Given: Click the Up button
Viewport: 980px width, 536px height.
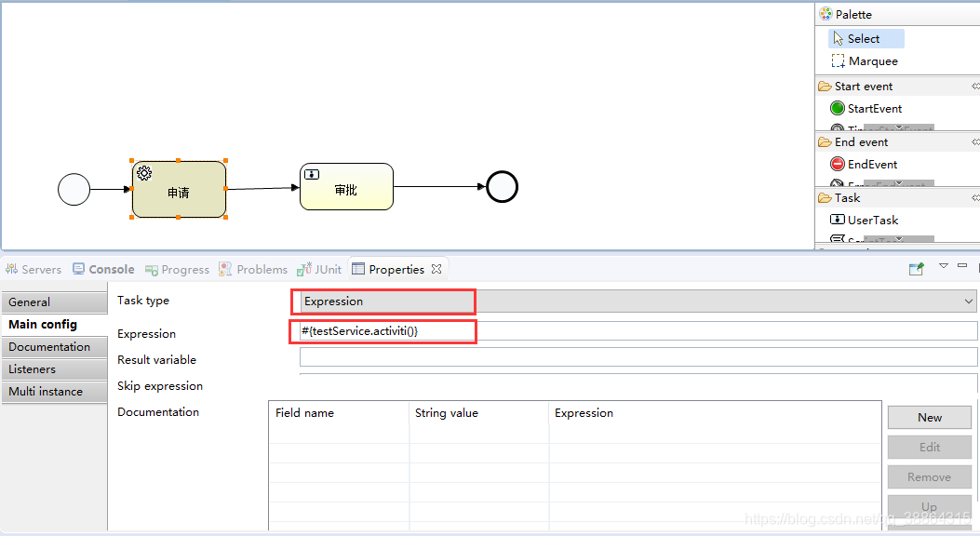Looking at the screenshot, I should [930, 506].
